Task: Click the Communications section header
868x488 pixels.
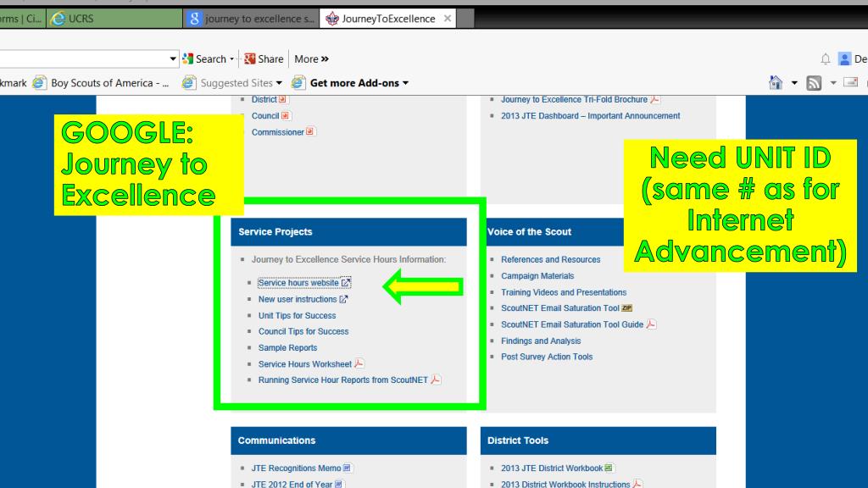Action: pos(348,441)
